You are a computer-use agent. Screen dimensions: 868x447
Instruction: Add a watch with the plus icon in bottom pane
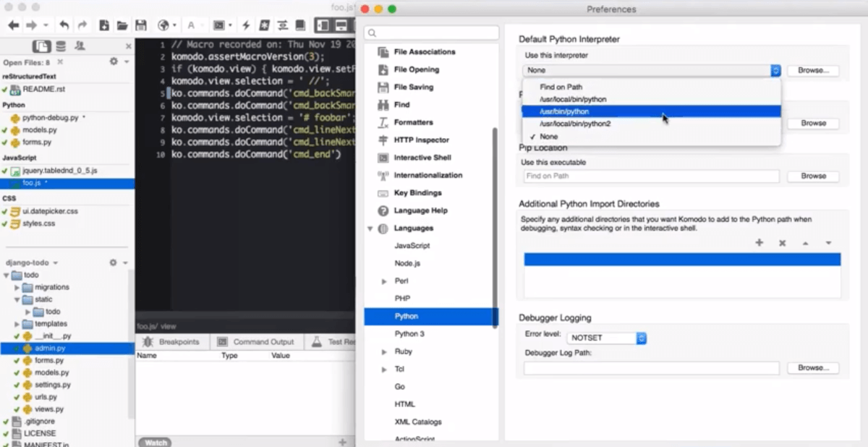point(342,441)
